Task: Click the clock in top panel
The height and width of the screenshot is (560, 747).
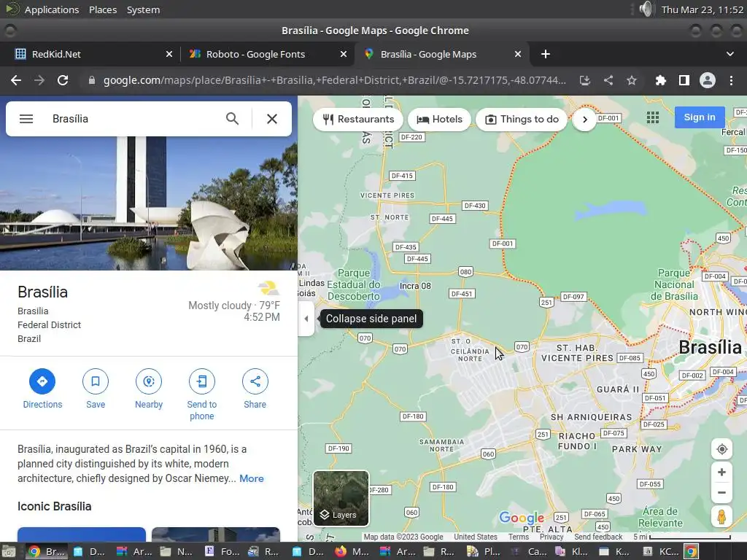Action: point(703,9)
